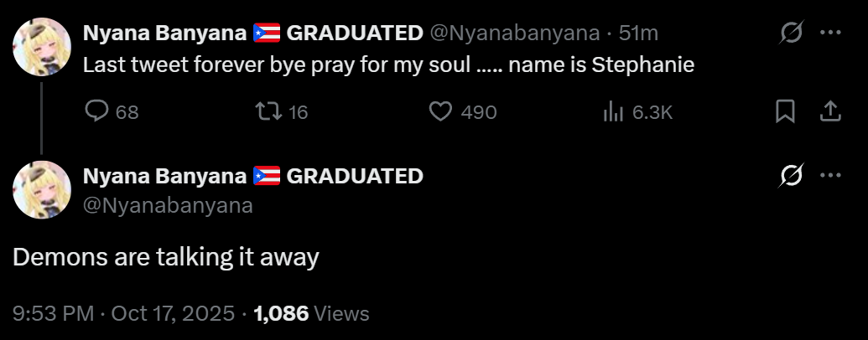Click the 1,086 Views count
The image size is (868, 340).
pyautogui.click(x=311, y=314)
